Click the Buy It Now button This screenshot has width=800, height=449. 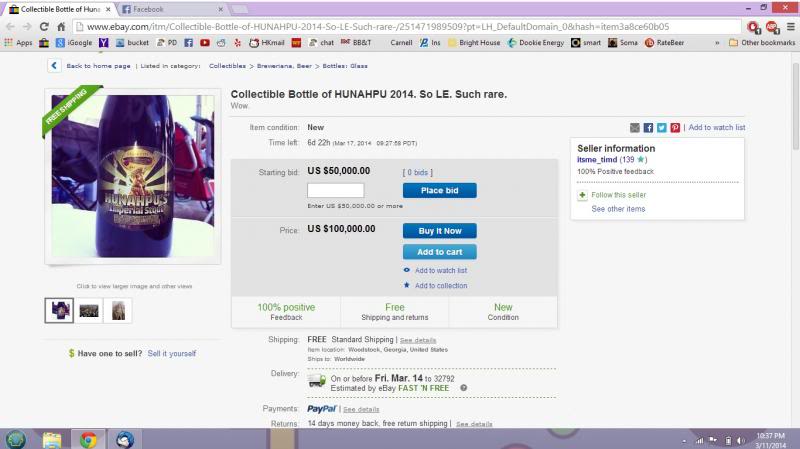[440, 231]
